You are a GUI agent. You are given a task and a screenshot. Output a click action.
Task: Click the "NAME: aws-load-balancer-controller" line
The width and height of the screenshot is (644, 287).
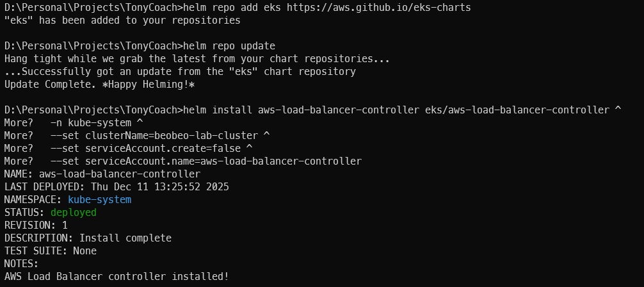[x=102, y=174]
